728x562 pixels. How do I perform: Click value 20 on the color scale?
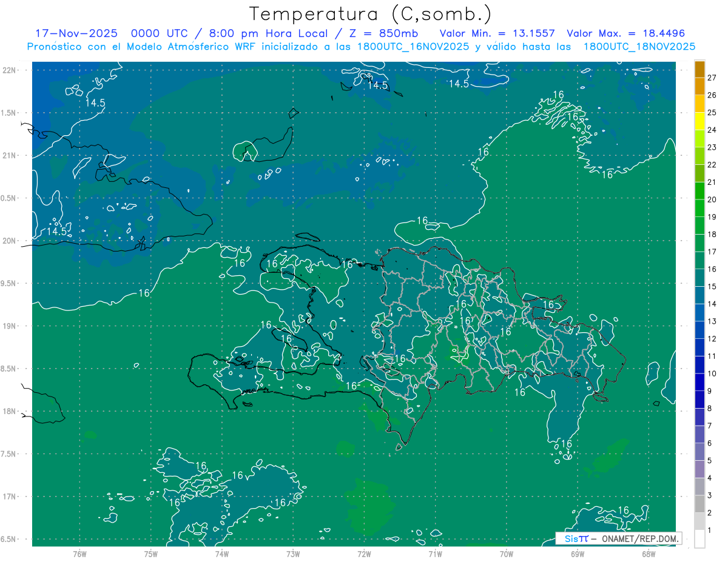click(x=712, y=199)
